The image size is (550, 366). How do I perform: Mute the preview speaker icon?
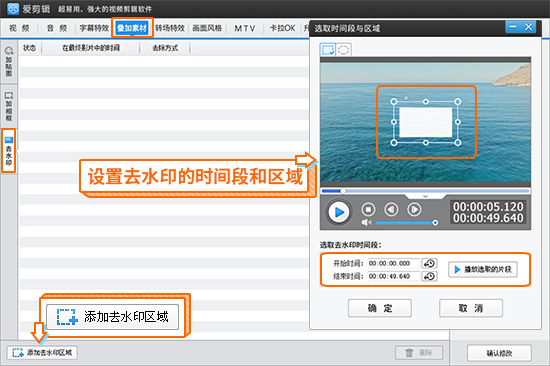[x=366, y=222]
